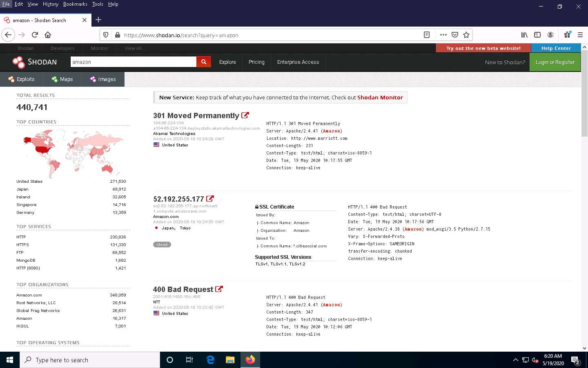
Task: Switch to the Images tab
Action: (103, 79)
